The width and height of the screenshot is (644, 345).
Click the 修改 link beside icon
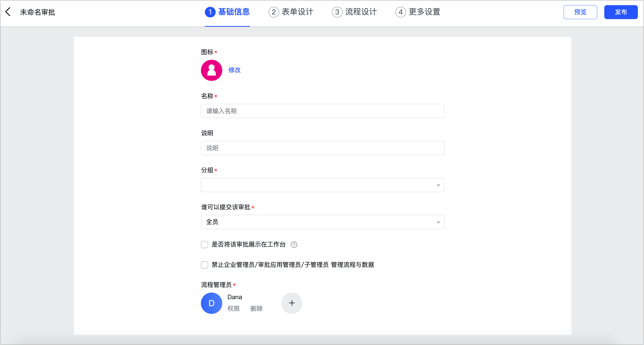click(234, 70)
